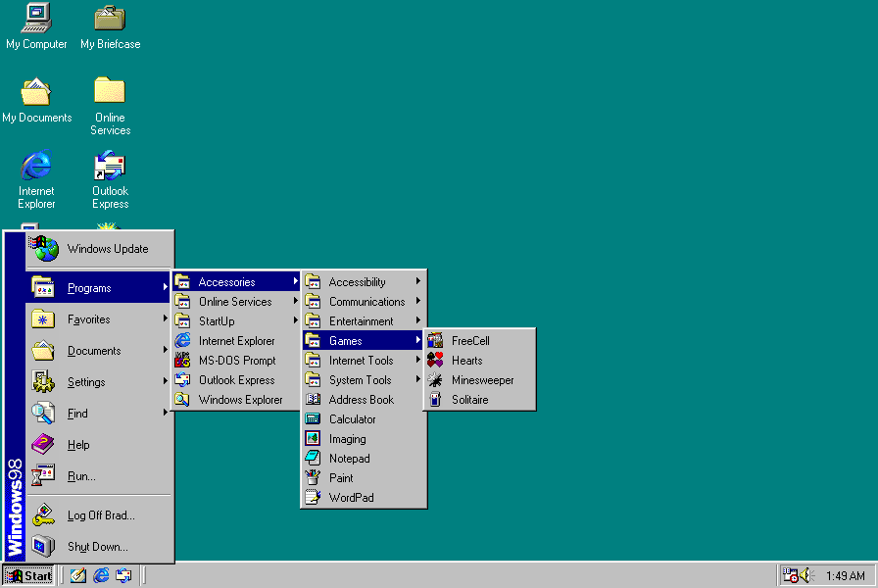The height and width of the screenshot is (588, 878).
Task: Expand the Accessibility submenu arrow
Action: point(418,281)
